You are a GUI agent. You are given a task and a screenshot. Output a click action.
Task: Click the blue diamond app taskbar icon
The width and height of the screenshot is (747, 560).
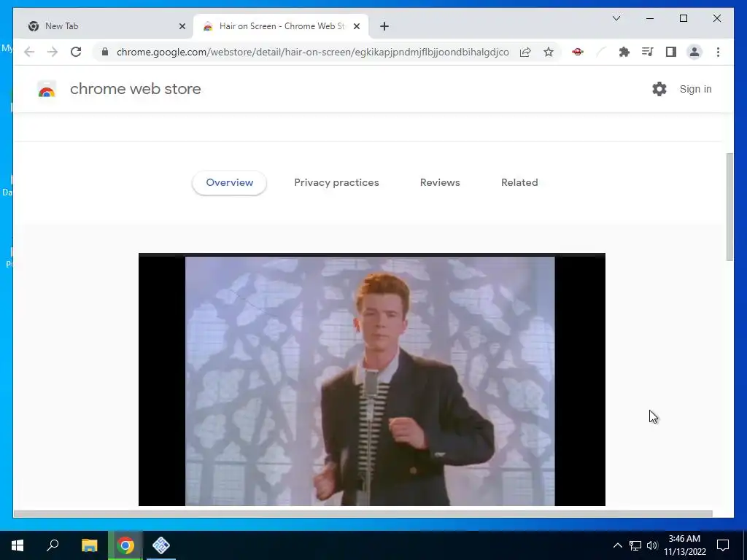(161, 545)
